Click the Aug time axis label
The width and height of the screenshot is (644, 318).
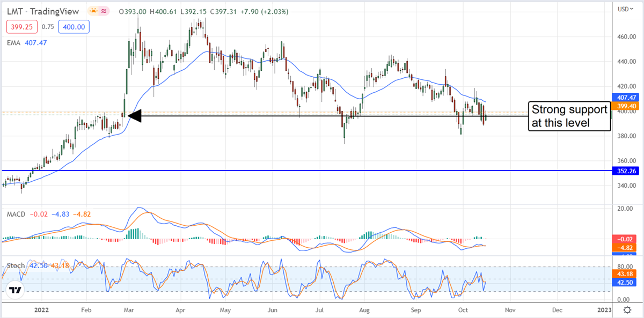[x=365, y=310]
